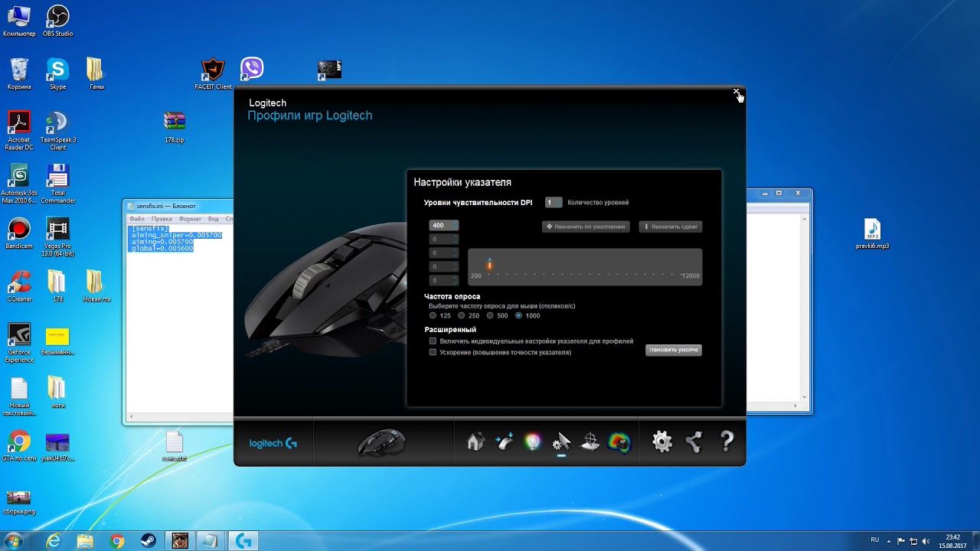Click the Logitech G logo
Image resolution: width=980 pixels, height=551 pixels.
273,443
